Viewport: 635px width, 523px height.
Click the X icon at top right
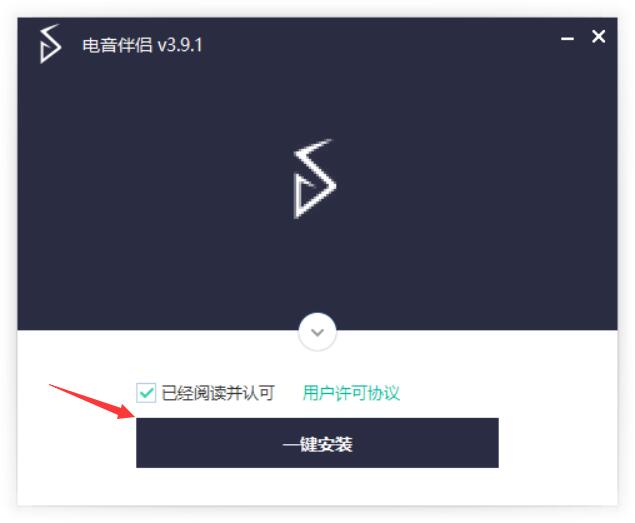[599, 36]
